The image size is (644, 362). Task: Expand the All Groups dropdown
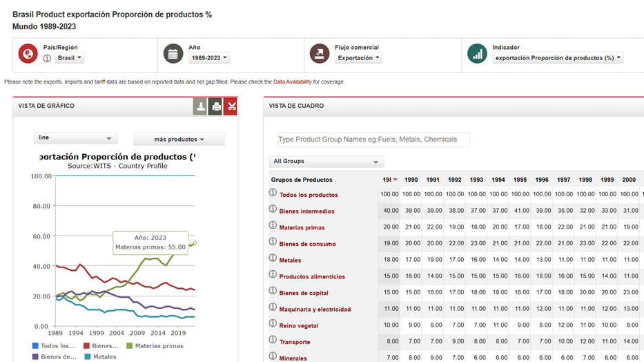coord(326,162)
